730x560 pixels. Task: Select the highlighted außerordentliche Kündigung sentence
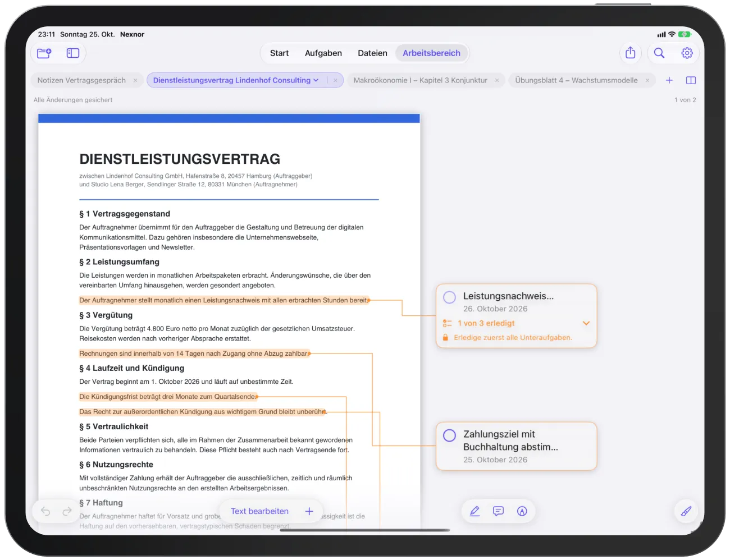click(203, 412)
